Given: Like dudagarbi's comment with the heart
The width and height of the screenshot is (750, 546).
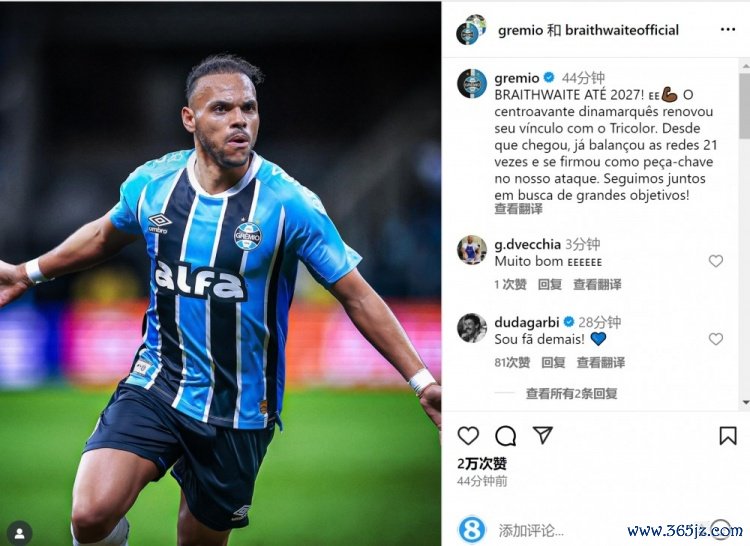Looking at the screenshot, I should [716, 339].
